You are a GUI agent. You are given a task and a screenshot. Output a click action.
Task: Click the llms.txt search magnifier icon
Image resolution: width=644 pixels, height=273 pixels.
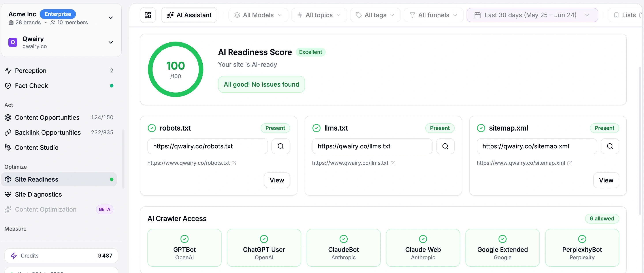click(445, 146)
